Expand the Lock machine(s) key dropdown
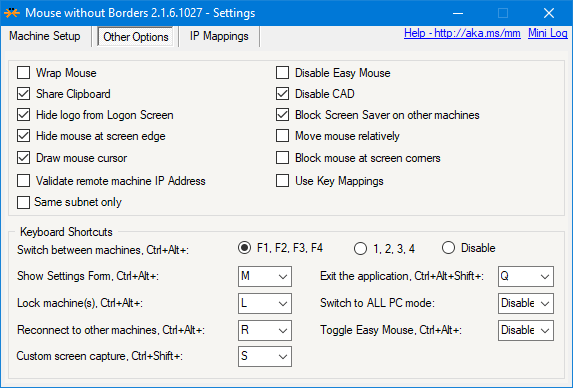Viewport: 573px width, 388px height. [265, 303]
